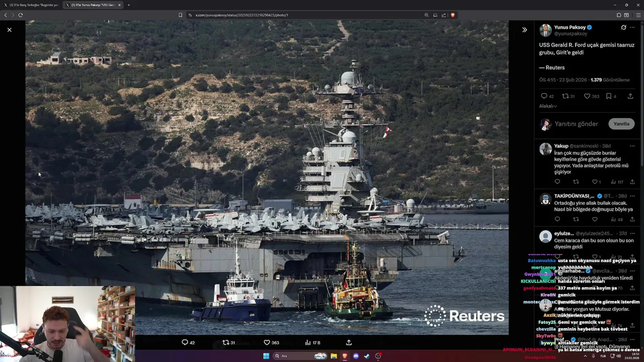
Task: Open OBS Studio from taskbar
Action: tap(378, 356)
